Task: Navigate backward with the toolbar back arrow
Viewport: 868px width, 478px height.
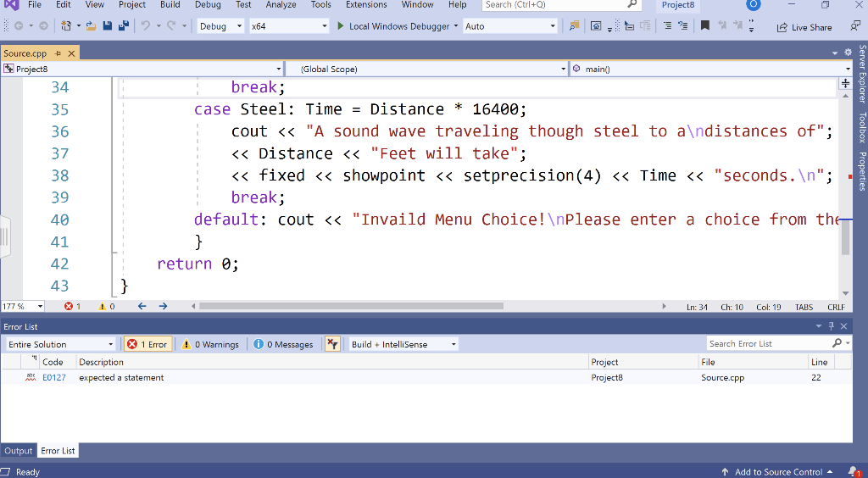Action: click(19, 26)
